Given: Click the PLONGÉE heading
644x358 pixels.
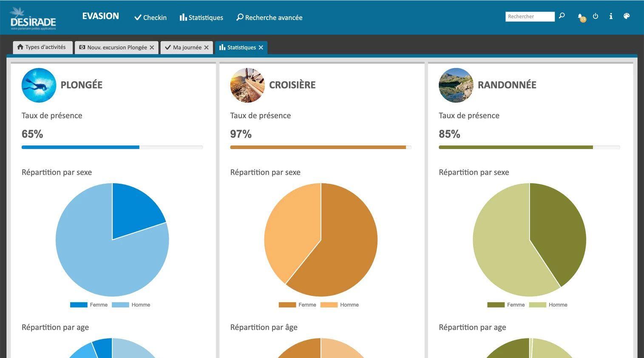Looking at the screenshot, I should (x=82, y=85).
